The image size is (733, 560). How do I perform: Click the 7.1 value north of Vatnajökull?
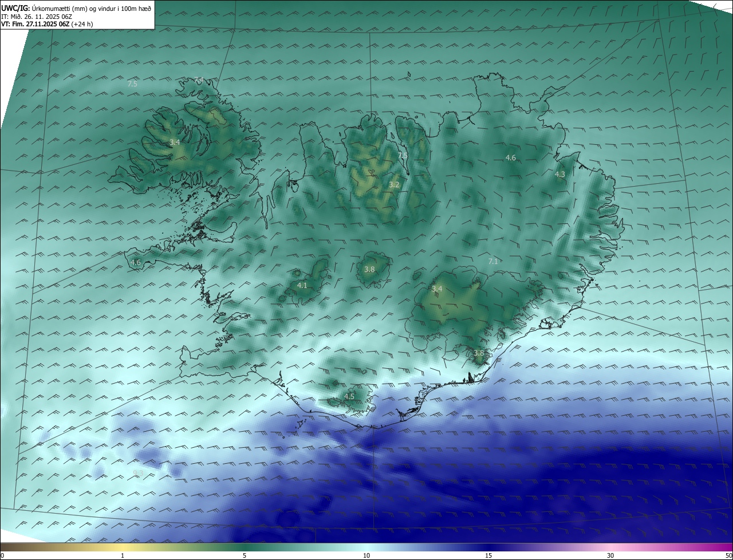tap(493, 261)
